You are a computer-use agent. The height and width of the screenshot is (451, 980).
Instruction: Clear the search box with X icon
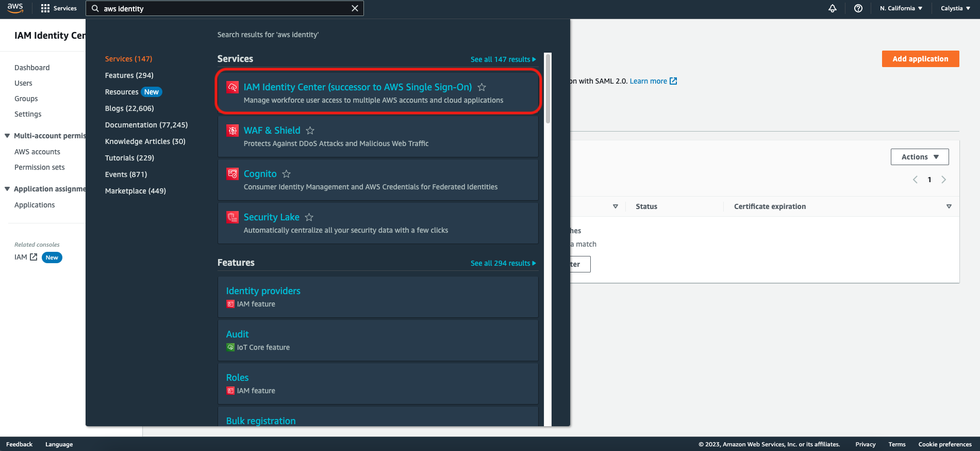point(355,8)
